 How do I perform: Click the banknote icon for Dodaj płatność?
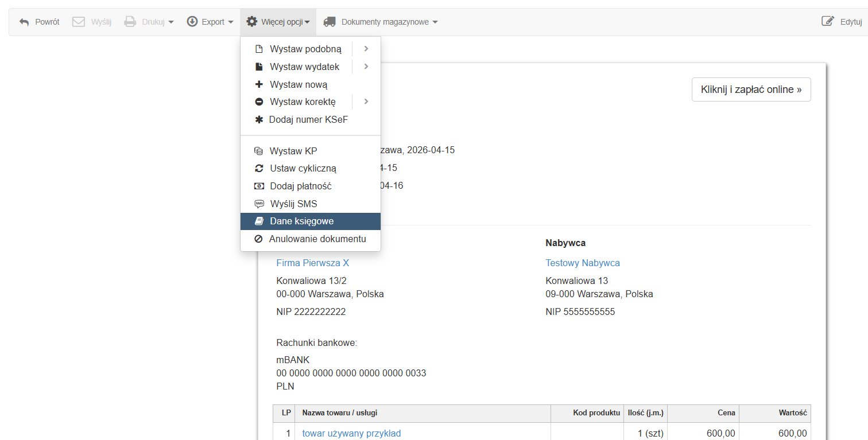[x=259, y=186]
